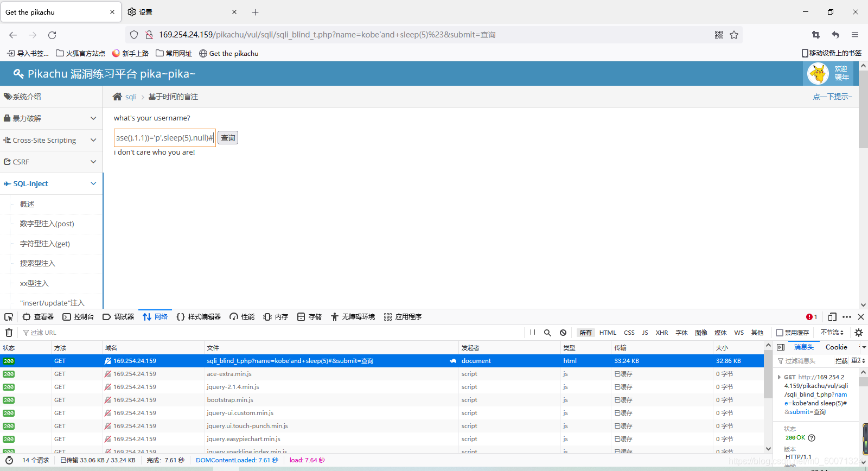Screen dimensions: 868x471
Task: Reload the current page
Action: (52, 35)
